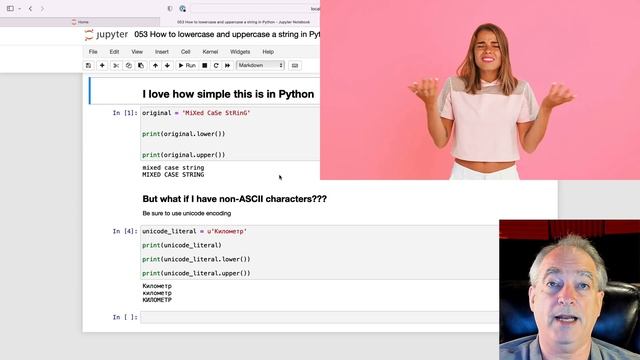Copy selected cells icon in toolbar
Viewport: 640px width, 360px height.
click(x=129, y=65)
